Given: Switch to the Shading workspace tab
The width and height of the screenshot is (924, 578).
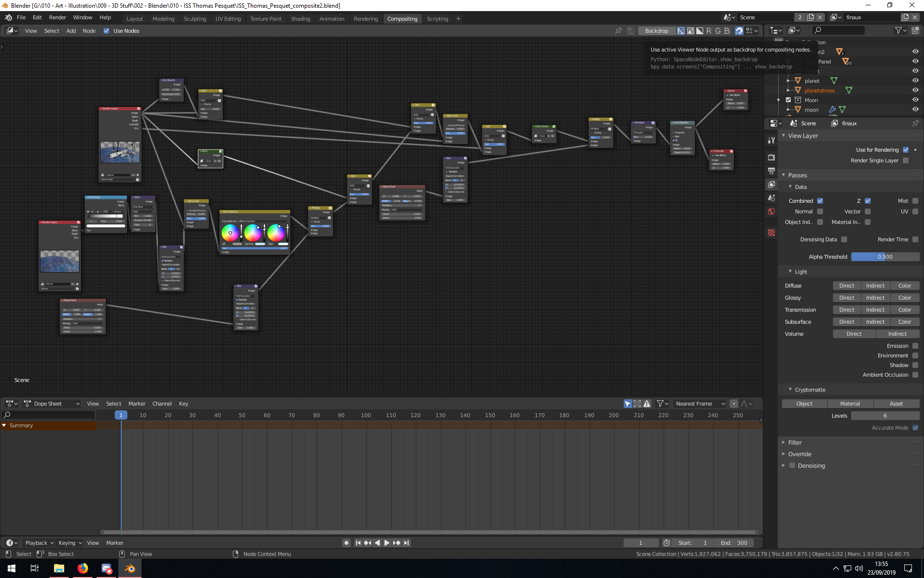Looking at the screenshot, I should [300, 19].
